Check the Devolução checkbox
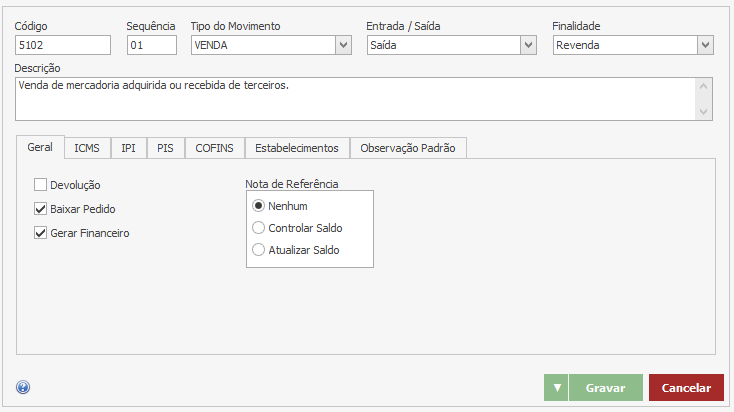This screenshot has height=412, width=734. coord(41,185)
